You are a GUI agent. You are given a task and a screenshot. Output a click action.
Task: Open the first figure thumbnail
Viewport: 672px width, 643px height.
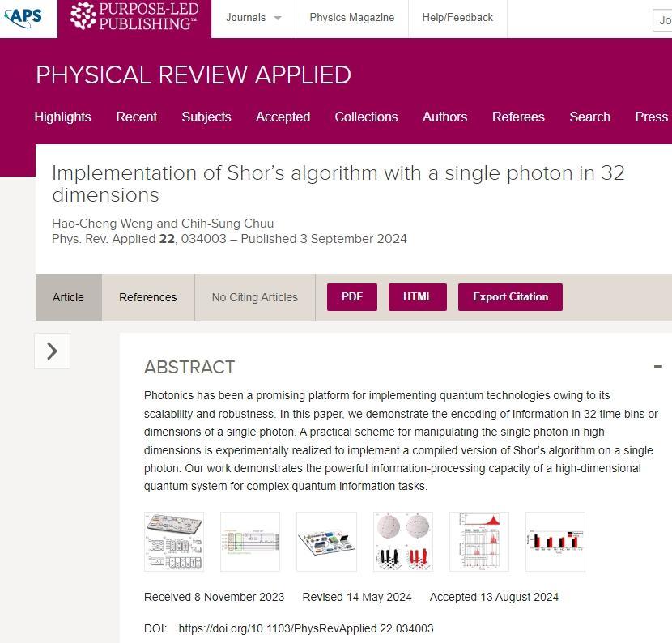click(174, 542)
